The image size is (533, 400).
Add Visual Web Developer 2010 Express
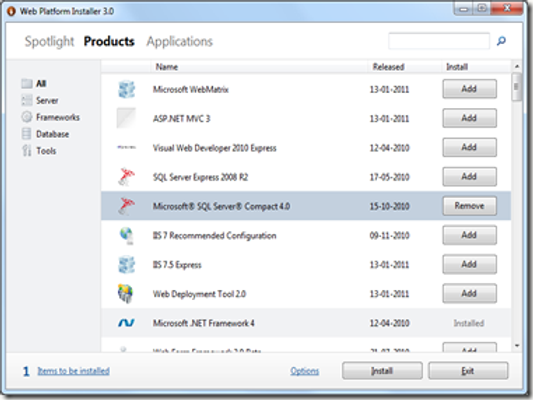(x=469, y=147)
